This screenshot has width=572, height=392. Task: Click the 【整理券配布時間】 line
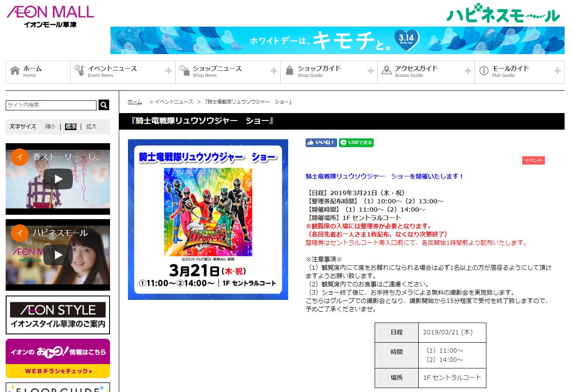(375, 201)
